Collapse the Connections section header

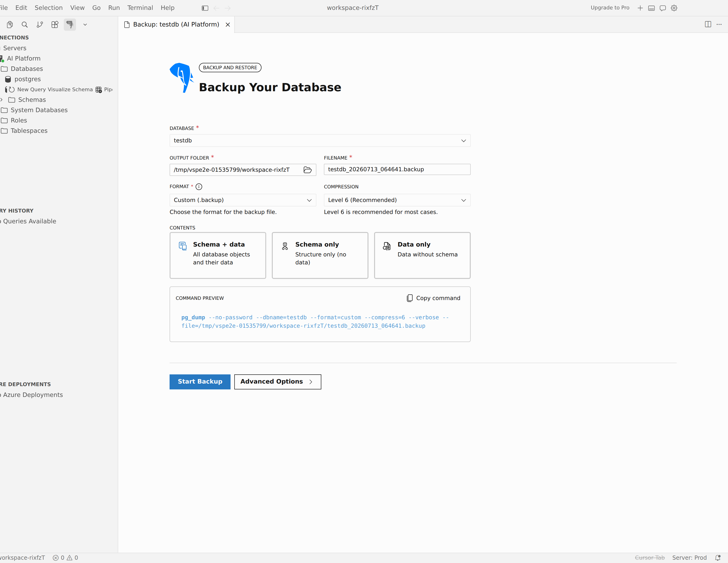[x=14, y=38]
